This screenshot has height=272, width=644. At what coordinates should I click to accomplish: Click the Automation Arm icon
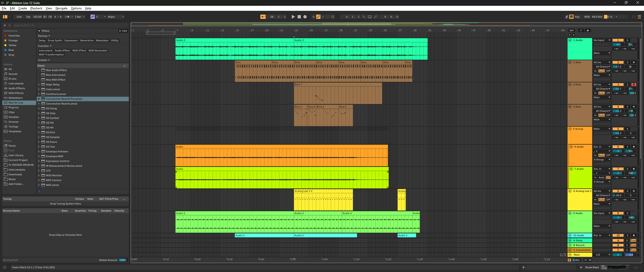pos(318,17)
